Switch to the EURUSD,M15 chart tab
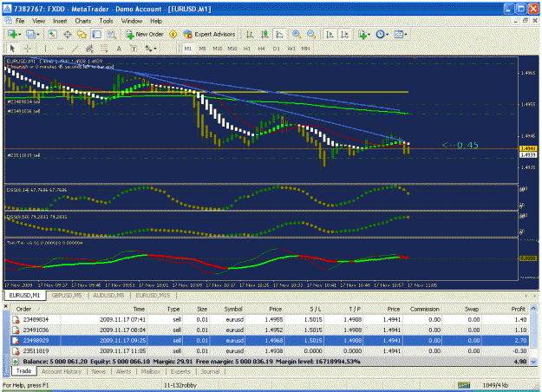This screenshot has height=392, width=542. pyautogui.click(x=153, y=296)
